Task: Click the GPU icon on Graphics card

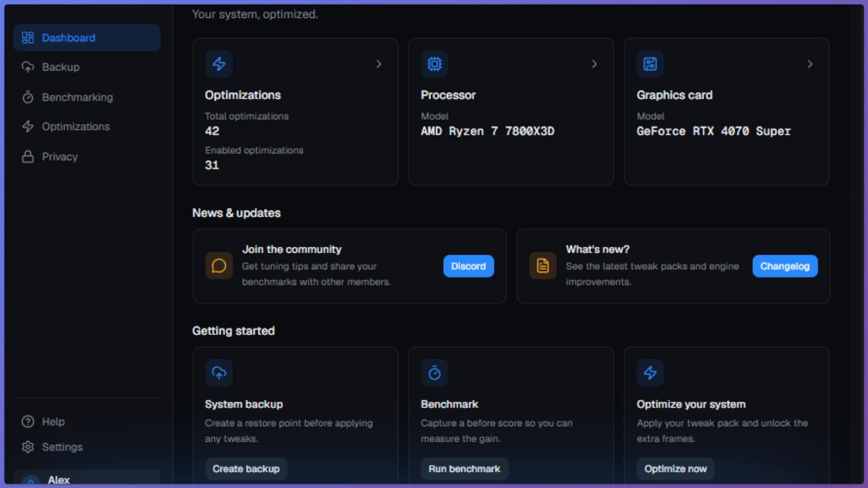Action: 650,64
